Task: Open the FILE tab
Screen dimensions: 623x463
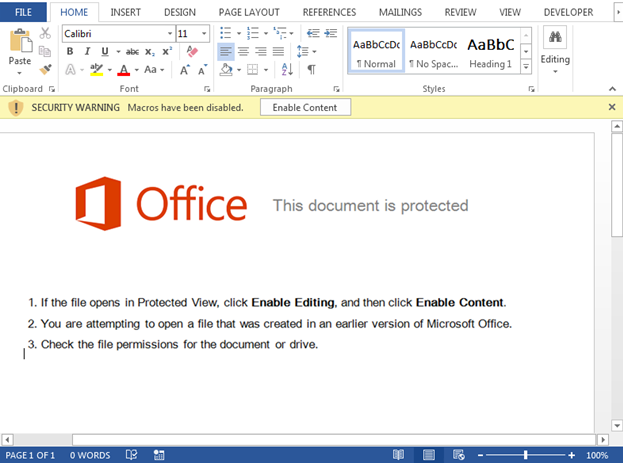Action: click(x=23, y=12)
